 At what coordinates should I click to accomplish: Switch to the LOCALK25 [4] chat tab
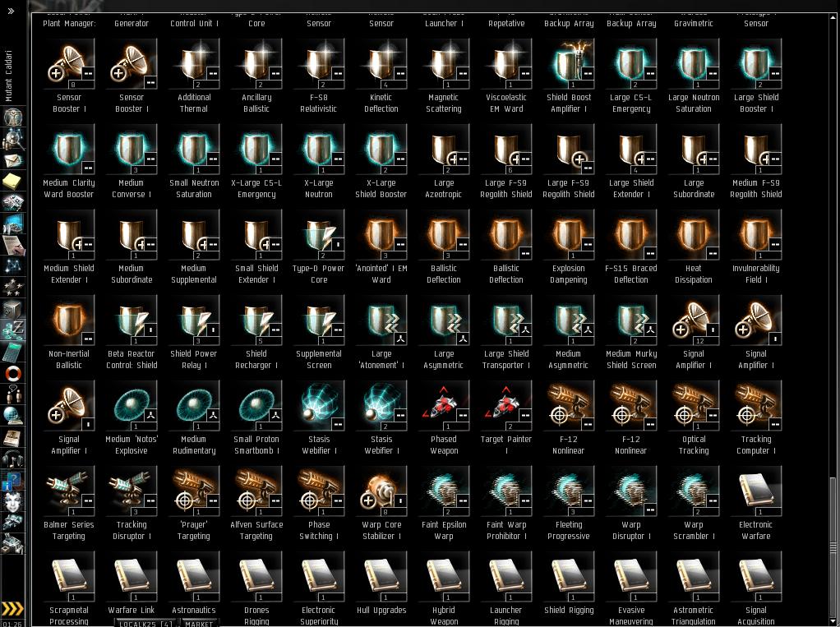145,624
